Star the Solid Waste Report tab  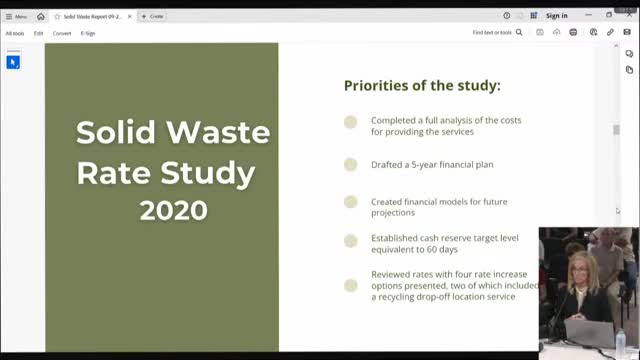[x=57, y=17]
